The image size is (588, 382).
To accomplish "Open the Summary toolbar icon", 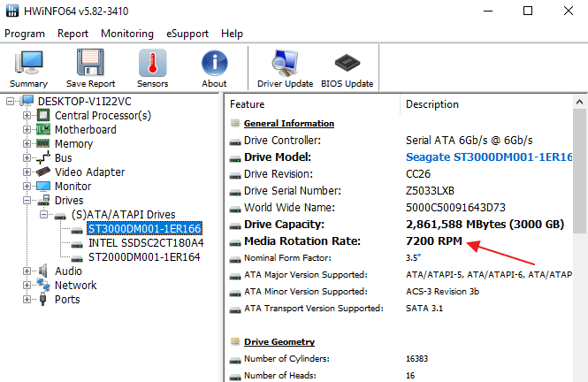I will [x=28, y=69].
